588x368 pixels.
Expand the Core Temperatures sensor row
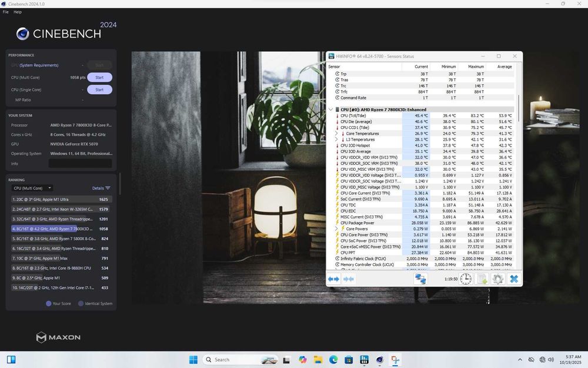336,134
